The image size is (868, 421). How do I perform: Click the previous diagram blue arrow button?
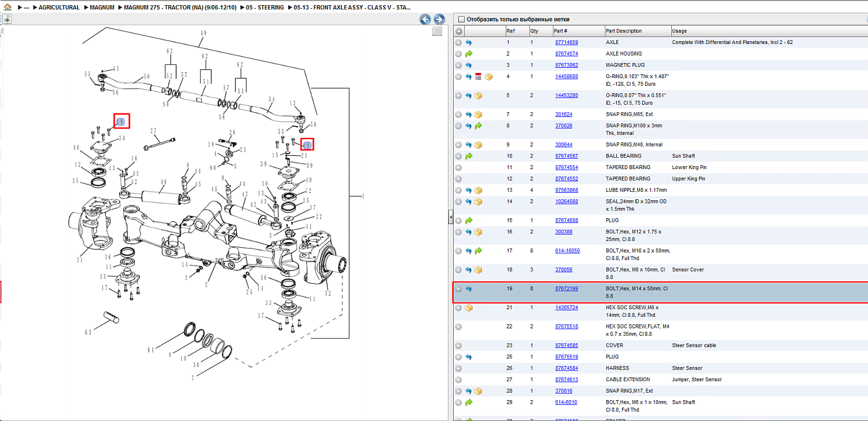click(425, 19)
